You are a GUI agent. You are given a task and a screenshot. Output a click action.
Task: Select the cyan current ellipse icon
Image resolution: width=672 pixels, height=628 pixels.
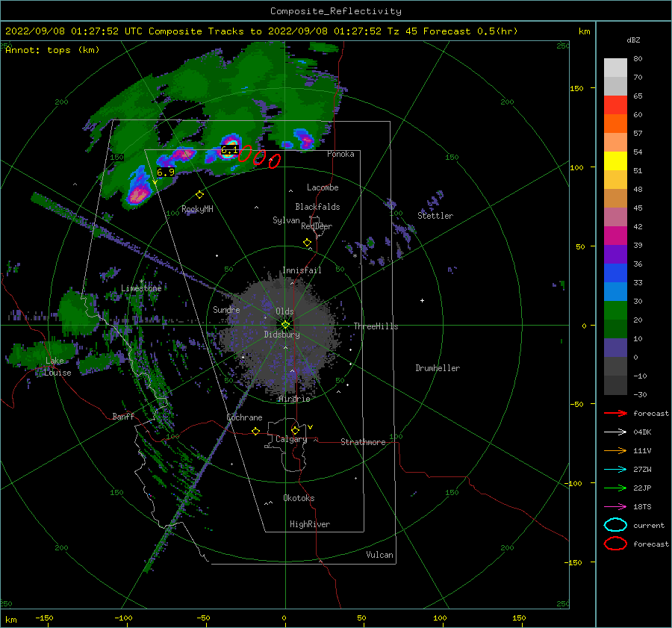615,525
